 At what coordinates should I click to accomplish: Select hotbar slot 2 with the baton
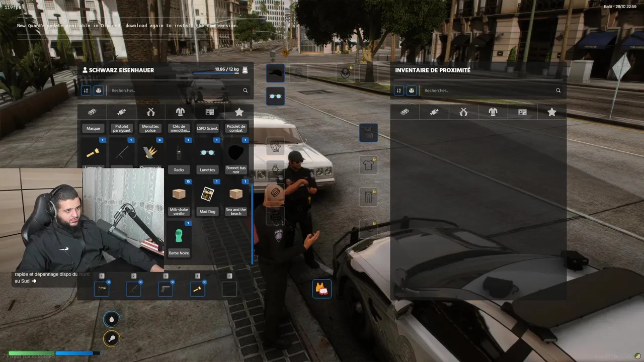point(133,289)
